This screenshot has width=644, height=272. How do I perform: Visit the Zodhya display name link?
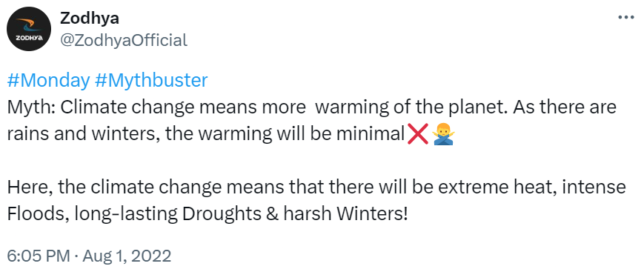[90, 18]
